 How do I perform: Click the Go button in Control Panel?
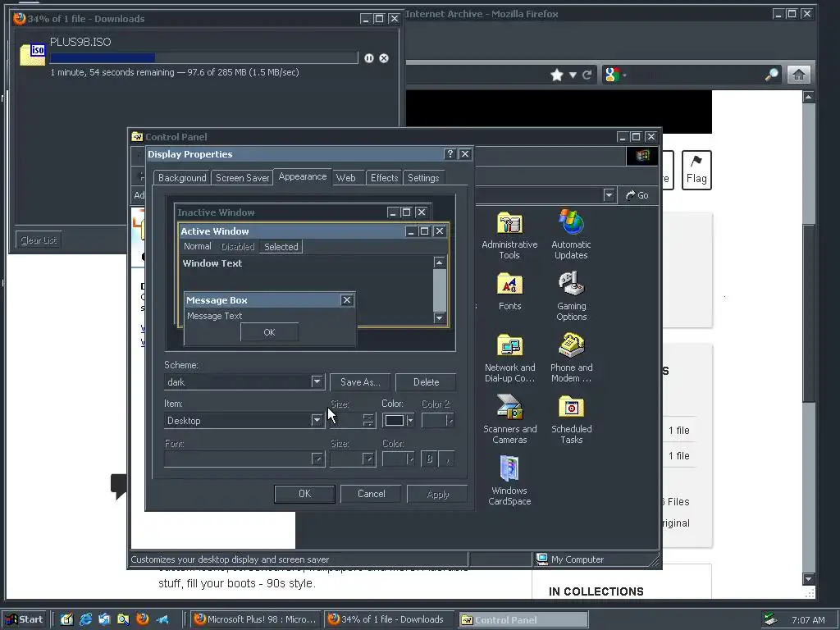[637, 195]
